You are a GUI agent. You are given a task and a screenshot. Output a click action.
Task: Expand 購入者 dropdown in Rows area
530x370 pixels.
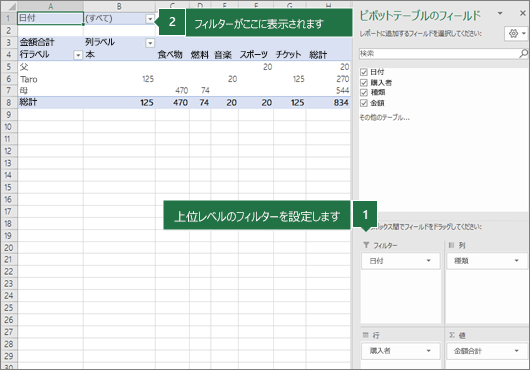[429, 350]
